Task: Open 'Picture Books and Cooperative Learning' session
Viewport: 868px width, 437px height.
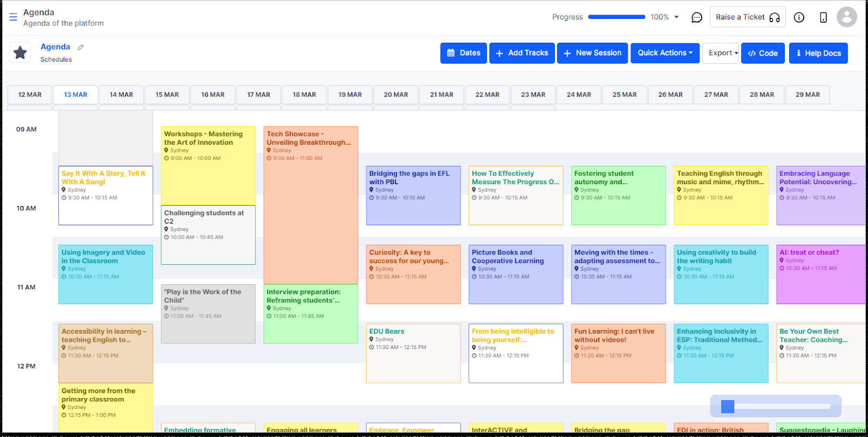Action: (x=516, y=274)
